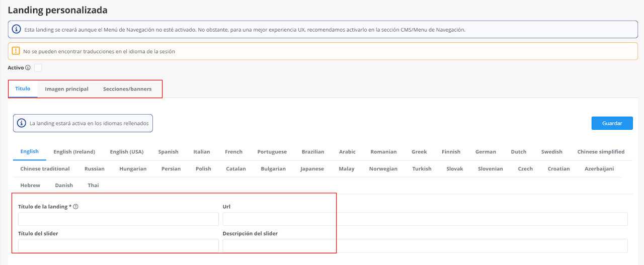Click help icon next to Título de la landing
The width and height of the screenshot is (644, 265).
pos(75,207)
